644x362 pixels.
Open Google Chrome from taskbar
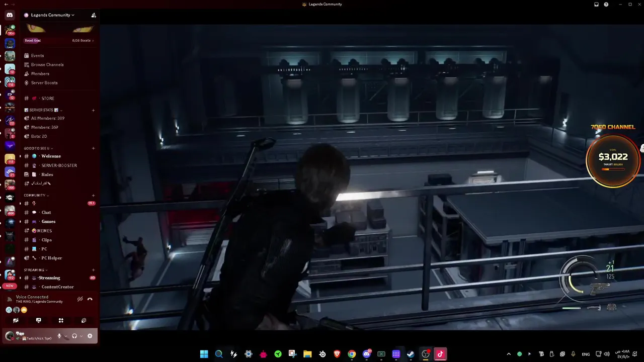[x=352, y=354]
